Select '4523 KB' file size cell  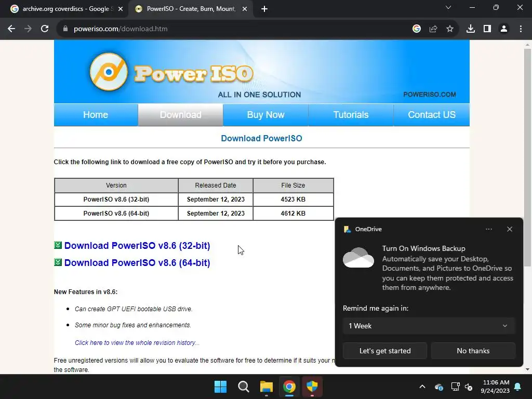pyautogui.click(x=293, y=199)
